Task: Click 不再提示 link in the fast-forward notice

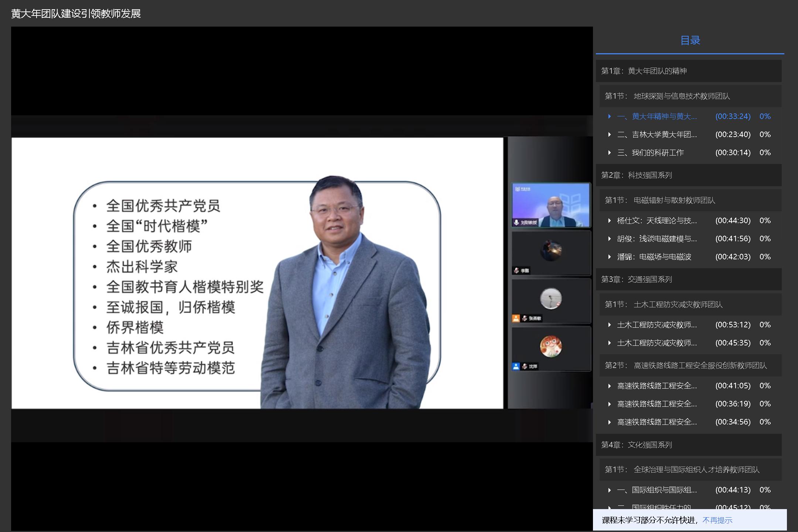Action: point(717,520)
